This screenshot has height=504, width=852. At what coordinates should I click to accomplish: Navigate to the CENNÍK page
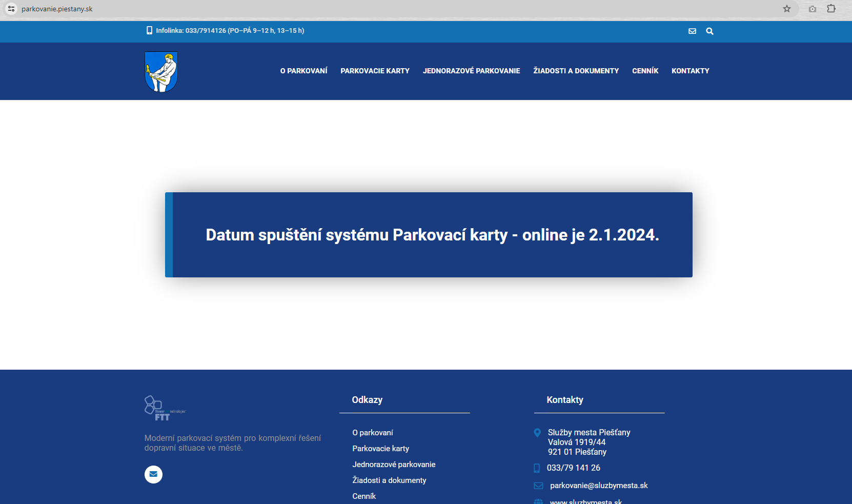click(x=645, y=71)
